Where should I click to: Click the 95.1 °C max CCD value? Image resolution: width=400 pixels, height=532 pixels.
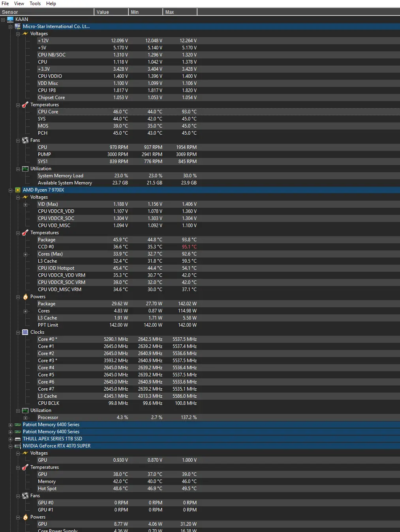pos(189,247)
